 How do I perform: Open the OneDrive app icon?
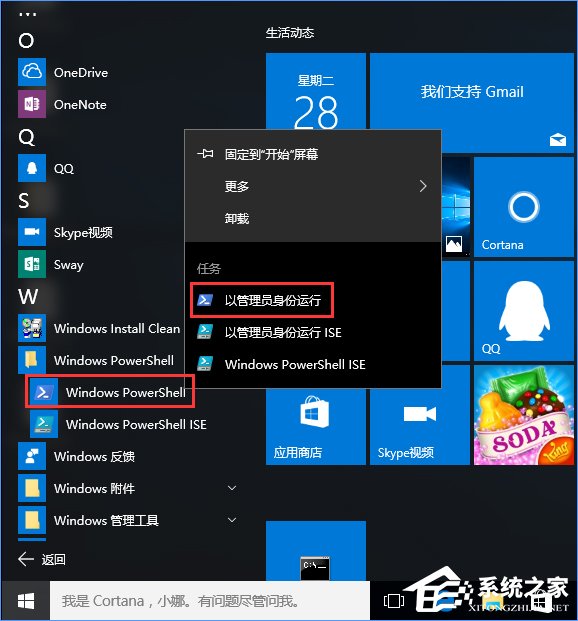(x=32, y=72)
